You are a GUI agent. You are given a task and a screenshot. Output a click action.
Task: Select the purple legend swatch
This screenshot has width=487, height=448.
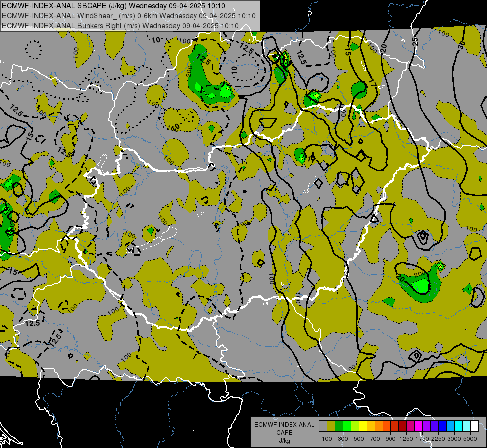tap(426, 426)
